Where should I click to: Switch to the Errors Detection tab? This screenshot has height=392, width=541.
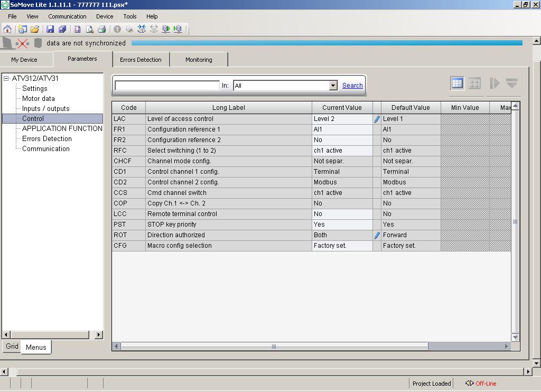click(x=141, y=60)
